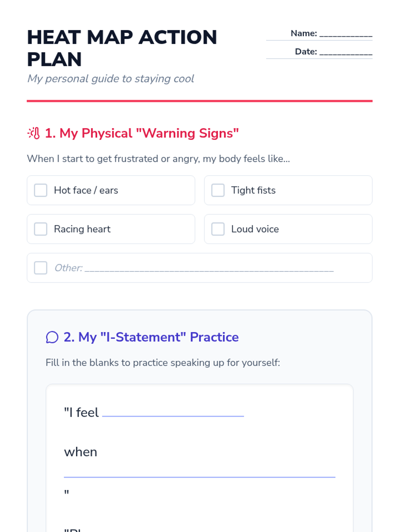This screenshot has height=532, width=399.
Task: Click the Name blank line
Action: [346, 34]
